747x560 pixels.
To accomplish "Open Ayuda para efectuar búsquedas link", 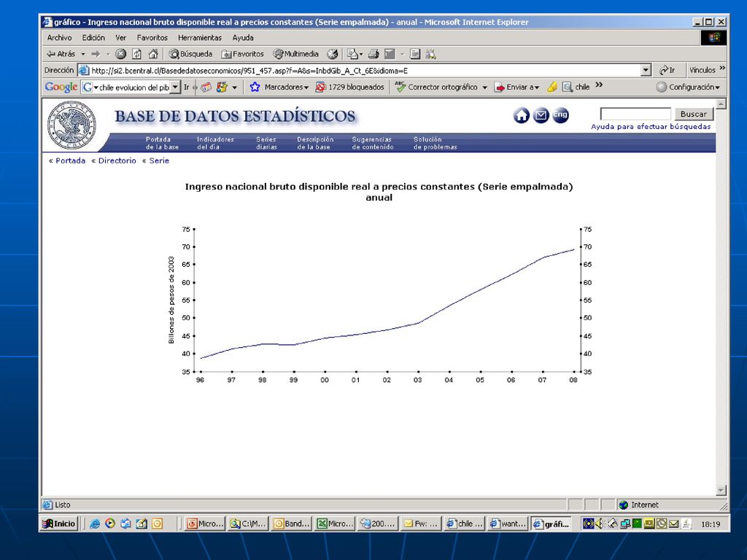I will pyautogui.click(x=651, y=127).
